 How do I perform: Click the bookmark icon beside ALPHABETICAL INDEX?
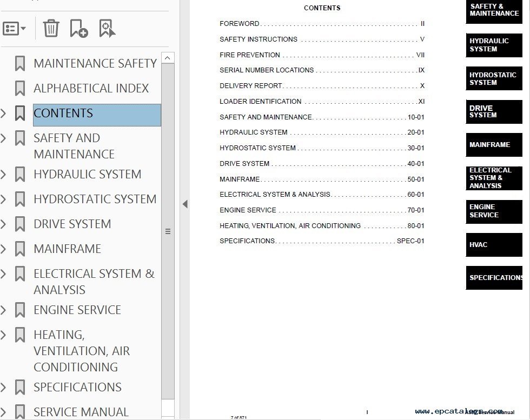20,88
